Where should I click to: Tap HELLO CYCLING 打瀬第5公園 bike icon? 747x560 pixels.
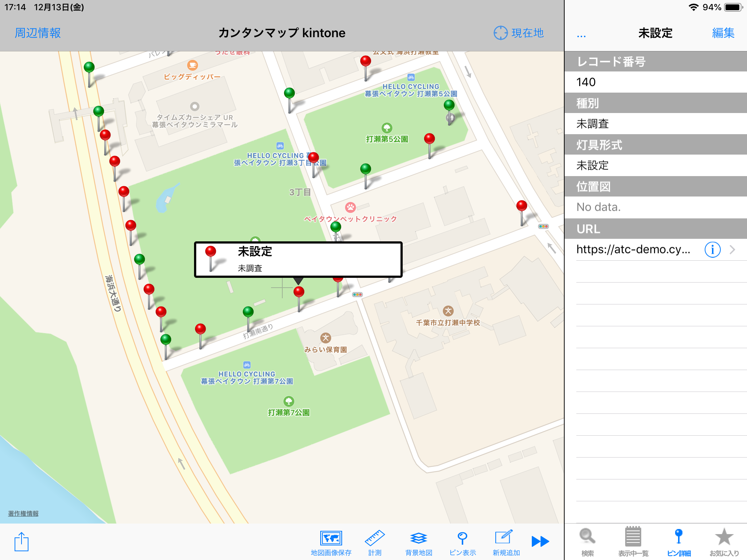pyautogui.click(x=411, y=77)
